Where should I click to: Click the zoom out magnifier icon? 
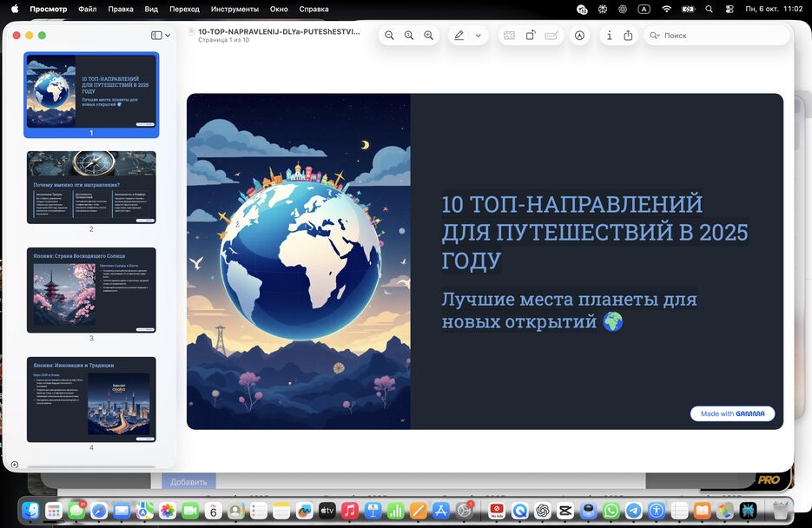tap(389, 35)
